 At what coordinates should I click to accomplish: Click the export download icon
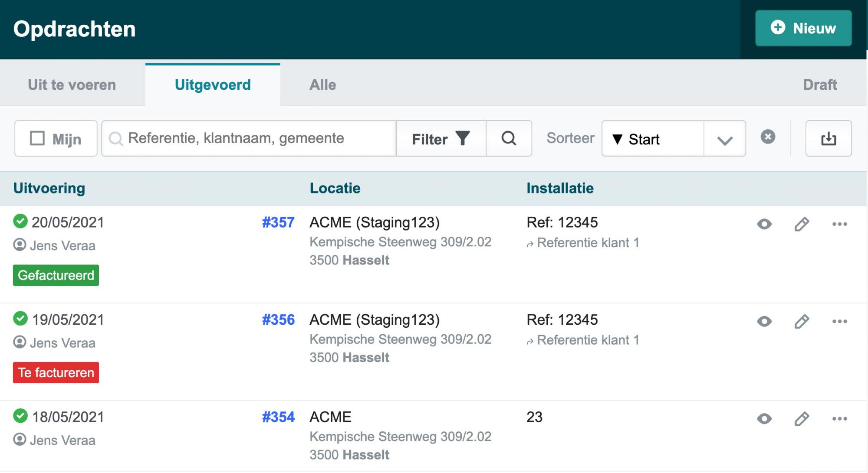point(828,139)
